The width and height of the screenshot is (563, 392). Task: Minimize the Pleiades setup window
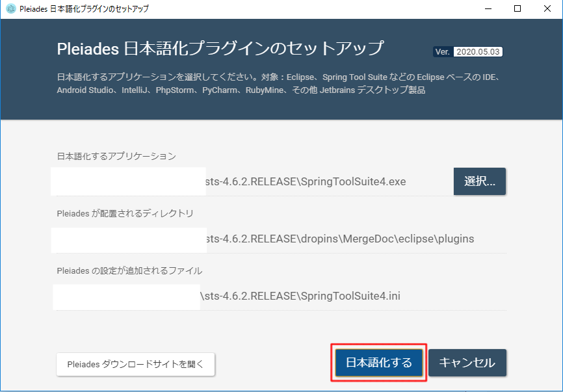click(x=488, y=8)
